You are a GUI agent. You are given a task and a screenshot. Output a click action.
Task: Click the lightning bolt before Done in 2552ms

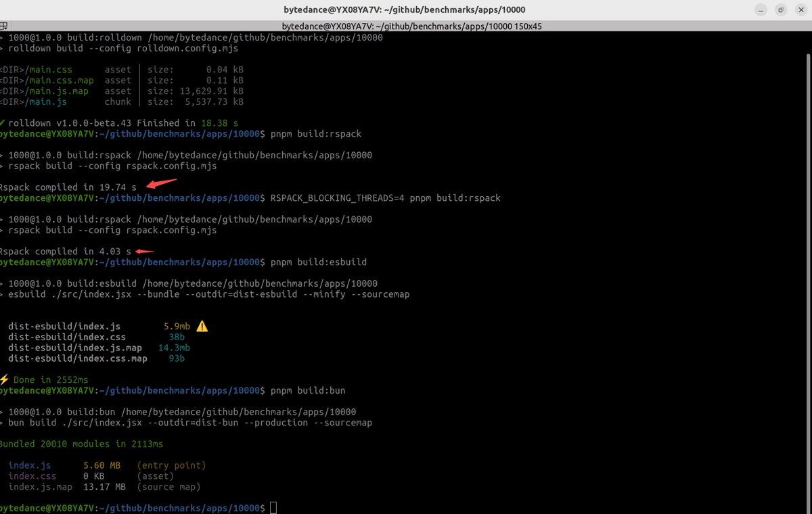tap(3, 379)
